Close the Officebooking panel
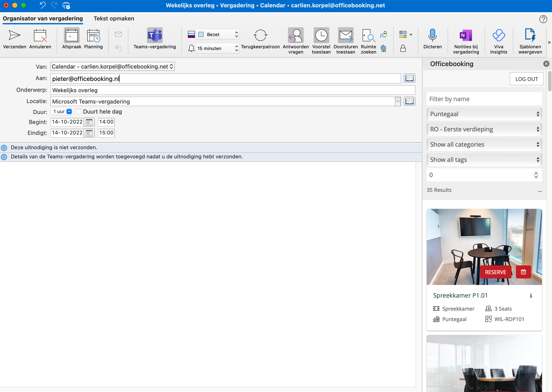 [x=546, y=64]
